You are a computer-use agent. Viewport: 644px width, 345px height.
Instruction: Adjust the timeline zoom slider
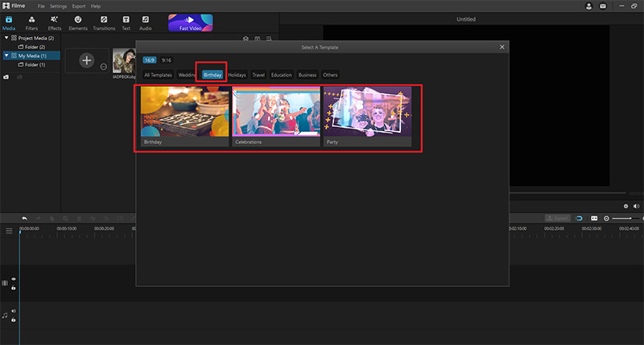click(627, 218)
